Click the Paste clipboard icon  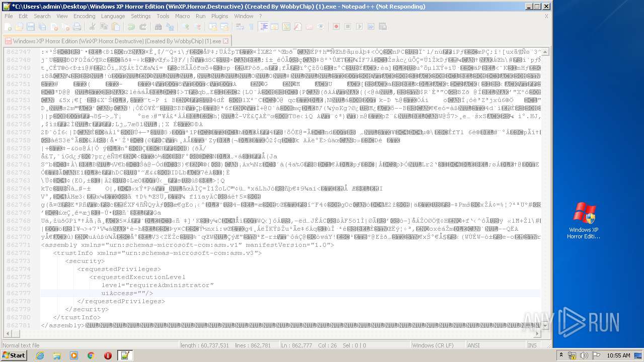[x=116, y=27]
